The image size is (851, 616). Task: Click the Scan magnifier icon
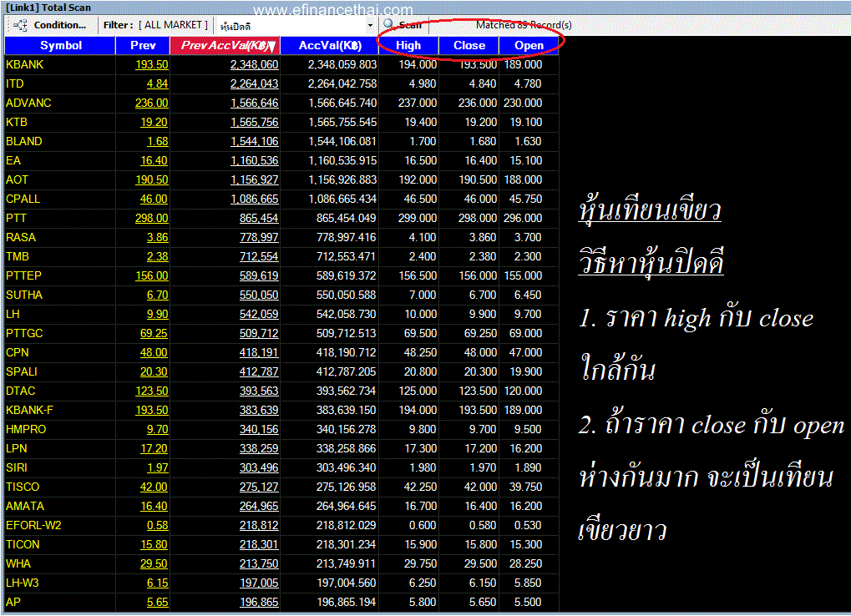coord(388,24)
